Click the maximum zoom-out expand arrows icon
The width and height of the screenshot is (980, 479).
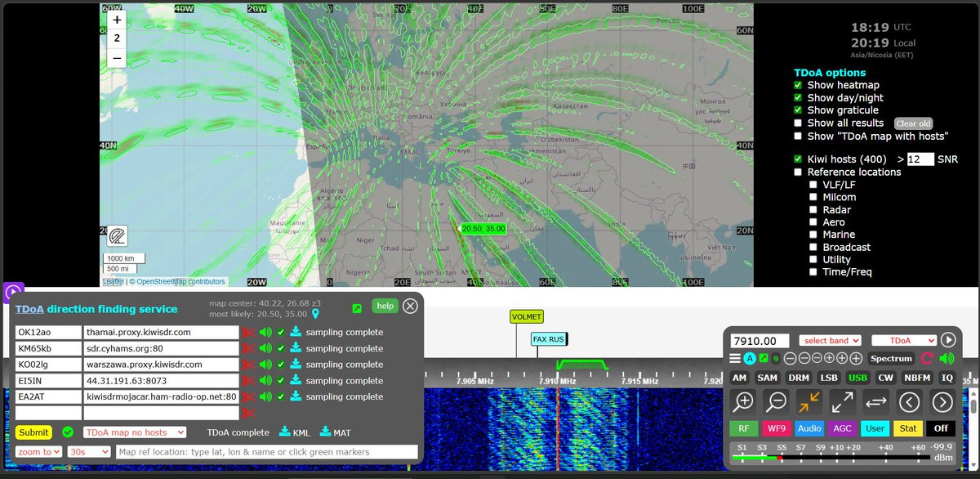(843, 402)
